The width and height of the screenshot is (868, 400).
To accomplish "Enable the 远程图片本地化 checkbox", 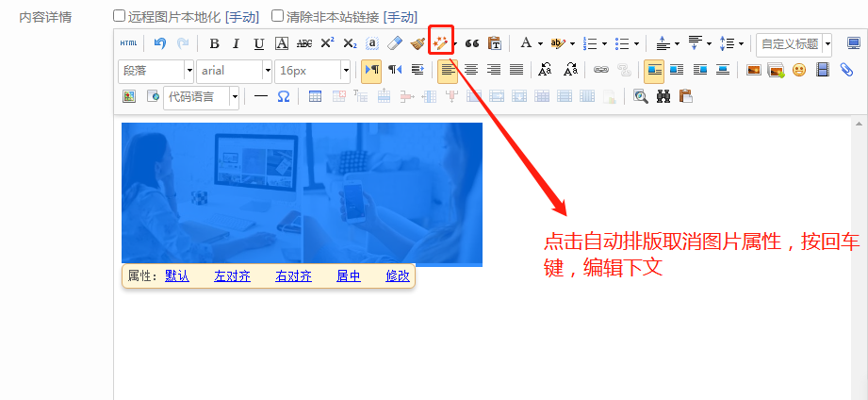I will tap(119, 16).
